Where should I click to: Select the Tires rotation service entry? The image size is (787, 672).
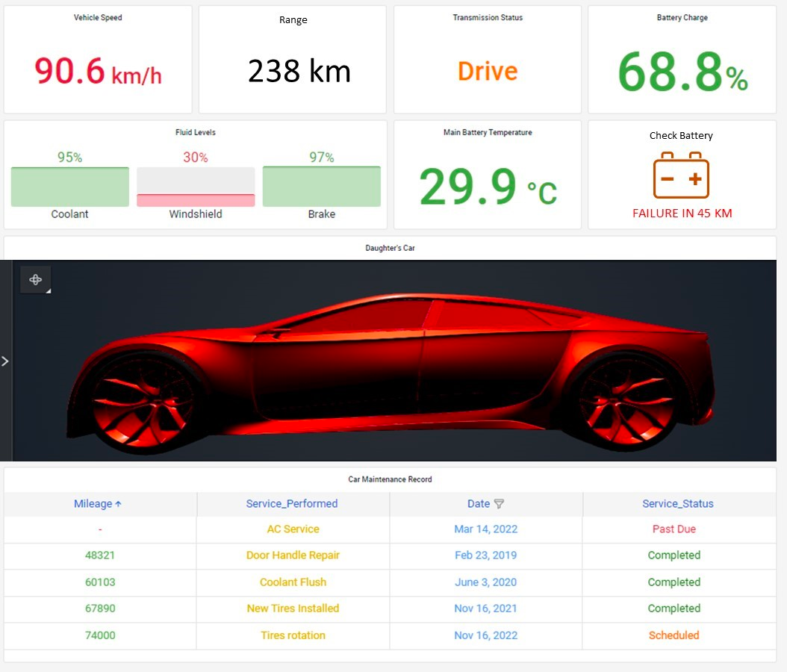coord(293,635)
